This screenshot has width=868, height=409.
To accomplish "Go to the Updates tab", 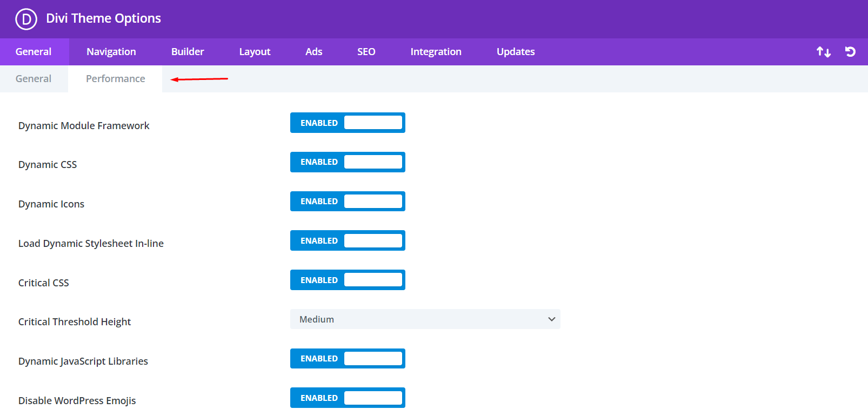I will [x=516, y=52].
